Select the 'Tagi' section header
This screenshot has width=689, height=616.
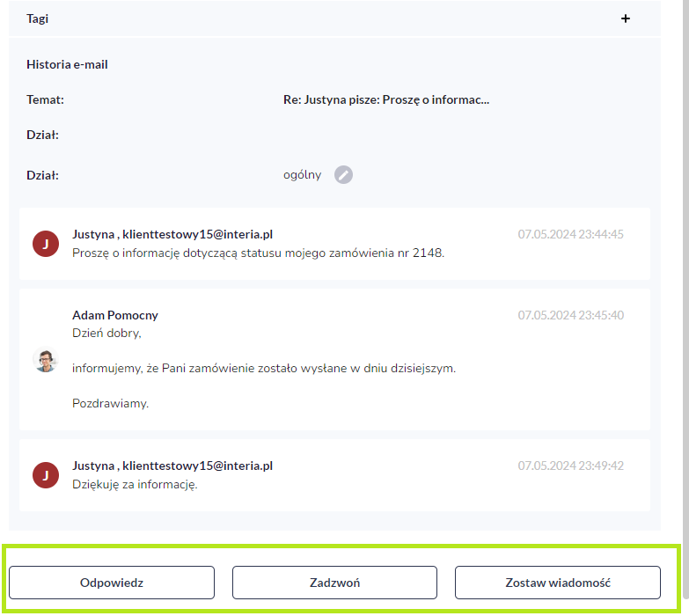37,18
